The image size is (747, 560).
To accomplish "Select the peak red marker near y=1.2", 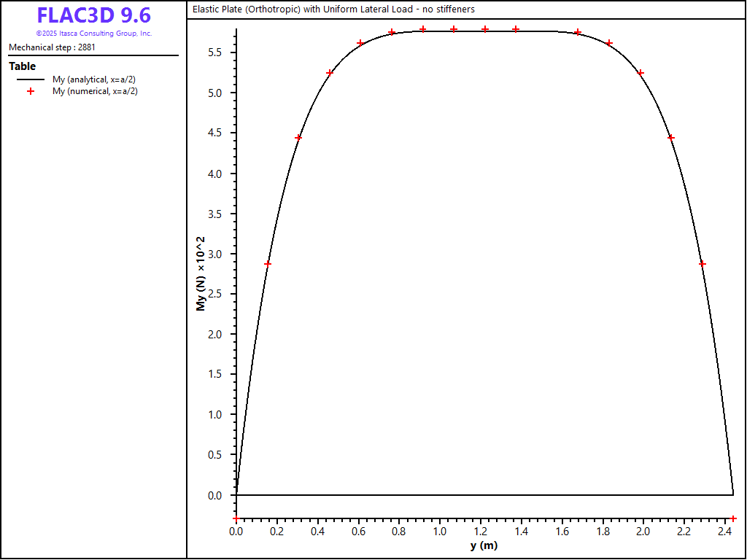I will pyautogui.click(x=485, y=29).
